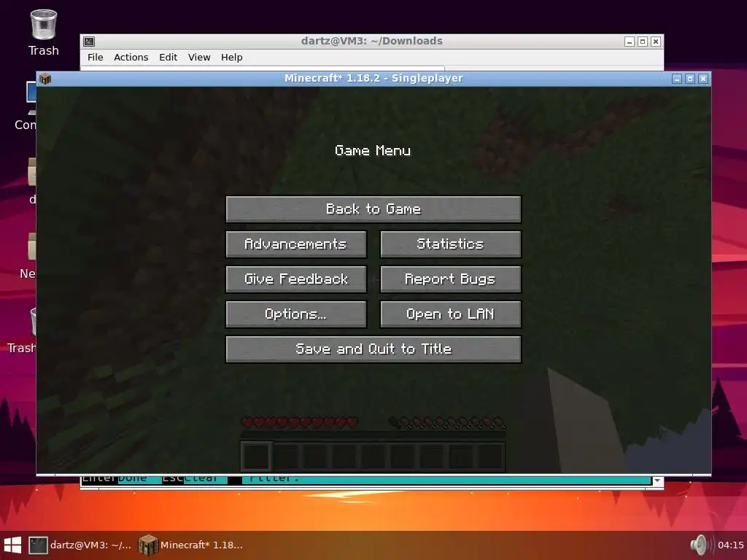Close the terminal Downloads window
This screenshot has width=747, height=560.
tap(656, 42)
